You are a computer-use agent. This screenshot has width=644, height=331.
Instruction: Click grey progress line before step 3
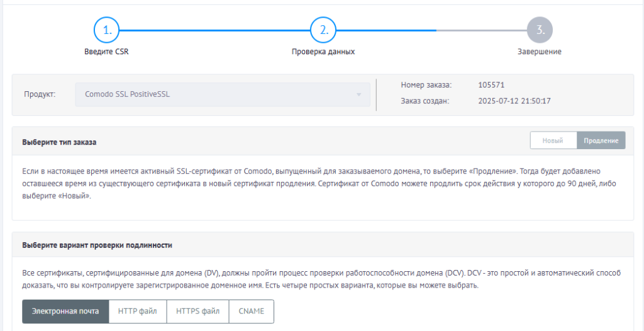click(x=481, y=30)
